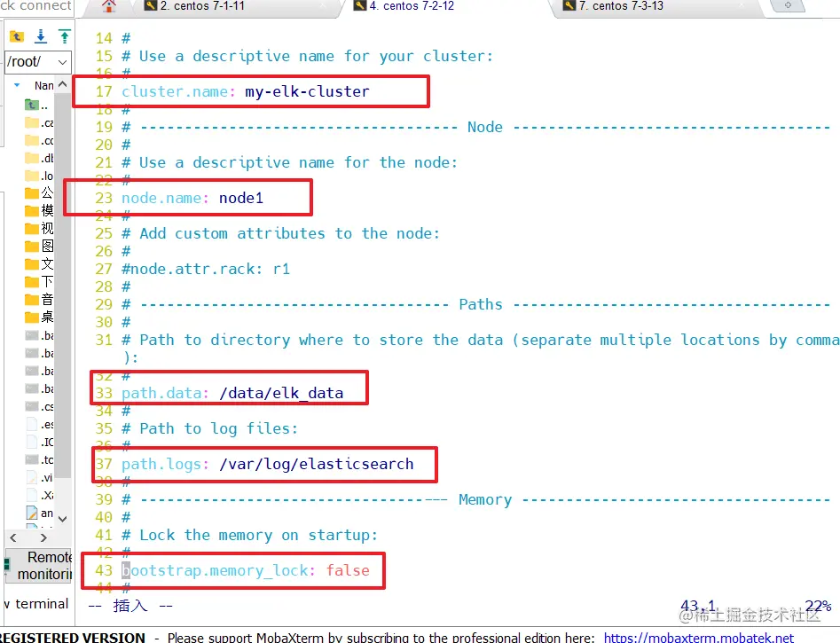Click the horizontal scroll right arrow
The image size is (840, 643).
point(44,537)
